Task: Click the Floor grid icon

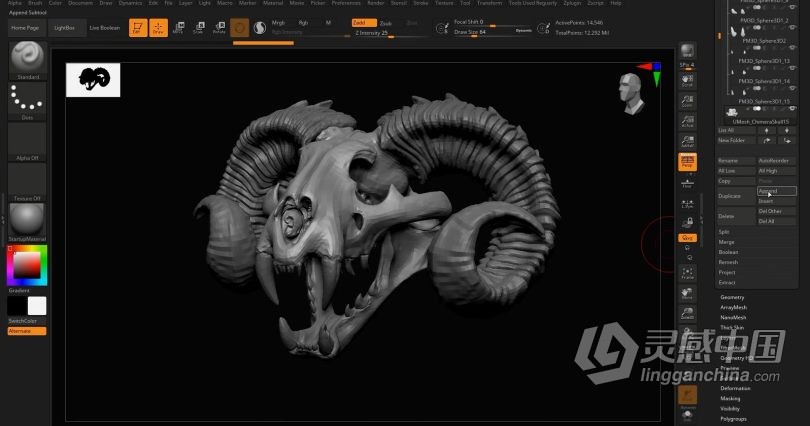Action: 687,183
